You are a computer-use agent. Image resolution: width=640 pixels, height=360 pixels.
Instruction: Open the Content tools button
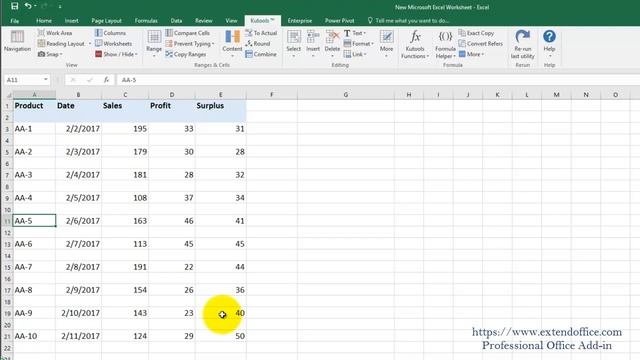click(x=232, y=43)
